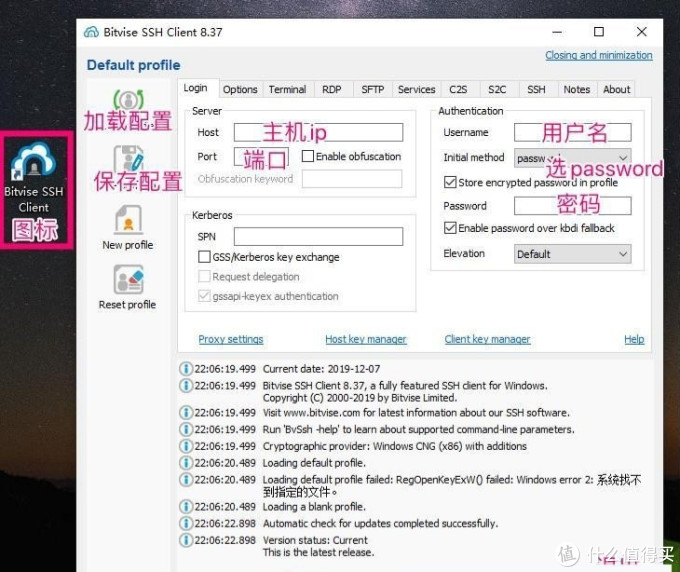Click the Obfuscation keyword field

click(x=352, y=179)
